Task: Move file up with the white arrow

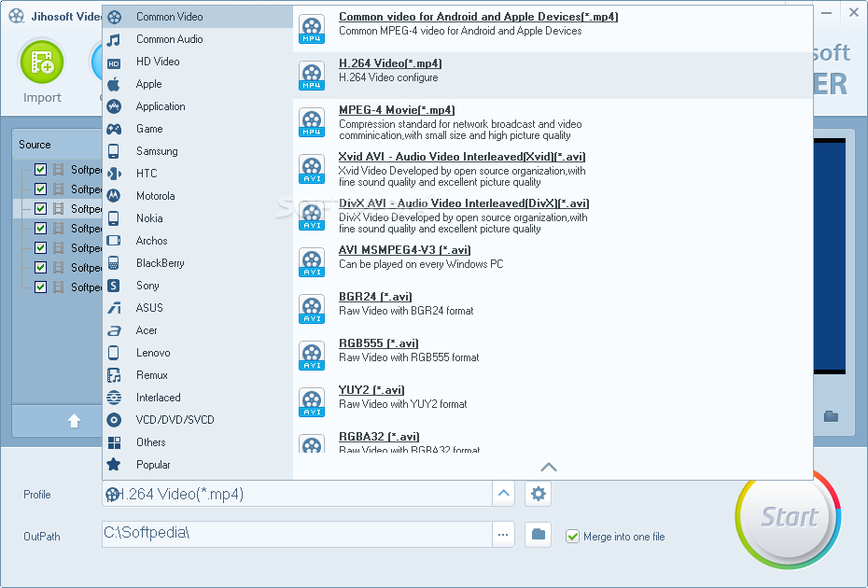Action: tap(74, 421)
